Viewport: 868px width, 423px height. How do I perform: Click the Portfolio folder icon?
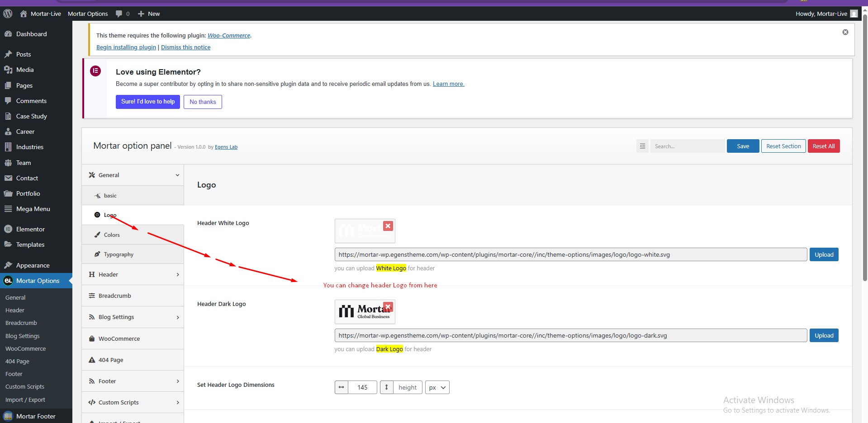(8, 193)
